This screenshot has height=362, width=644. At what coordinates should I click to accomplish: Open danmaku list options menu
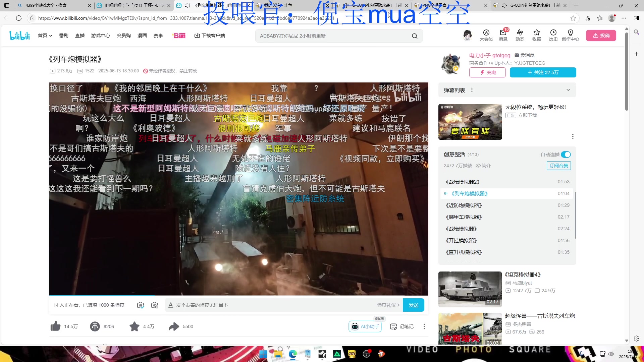(472, 90)
